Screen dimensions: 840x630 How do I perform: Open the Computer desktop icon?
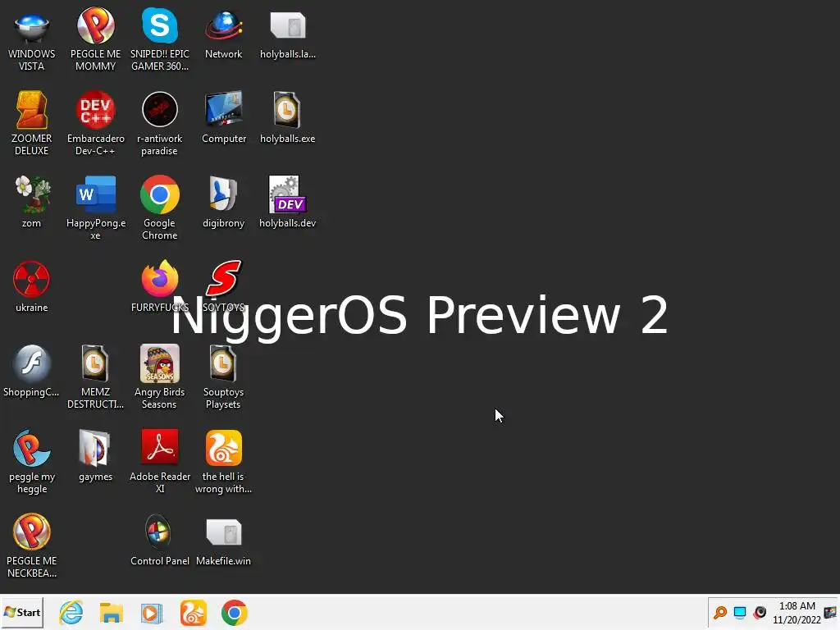pyautogui.click(x=223, y=118)
